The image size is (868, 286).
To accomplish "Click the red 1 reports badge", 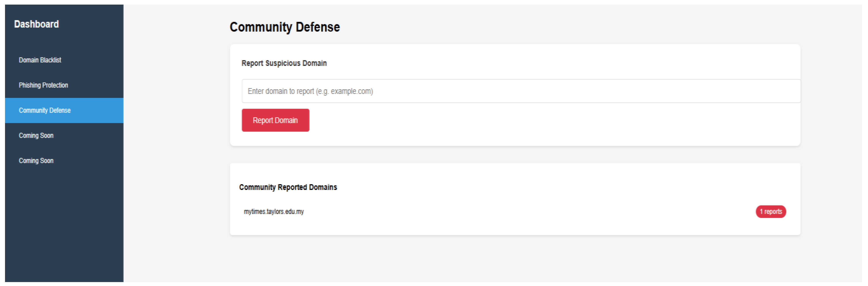I will tap(771, 212).
